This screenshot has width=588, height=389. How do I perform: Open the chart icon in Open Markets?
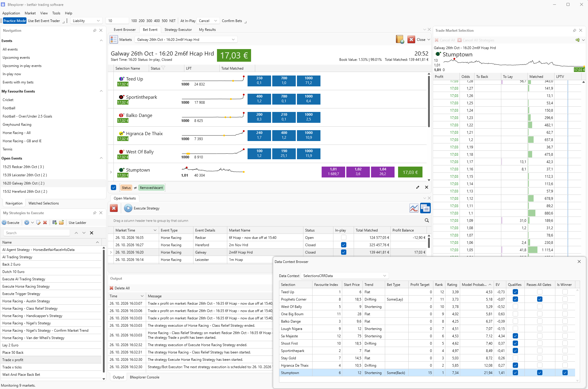(x=414, y=208)
